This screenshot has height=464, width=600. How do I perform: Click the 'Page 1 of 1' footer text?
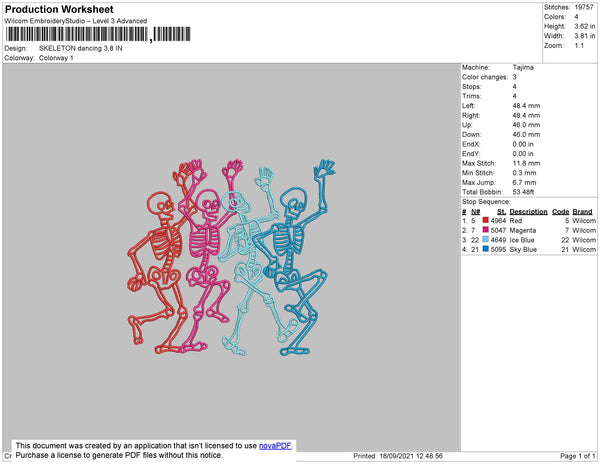[578, 456]
